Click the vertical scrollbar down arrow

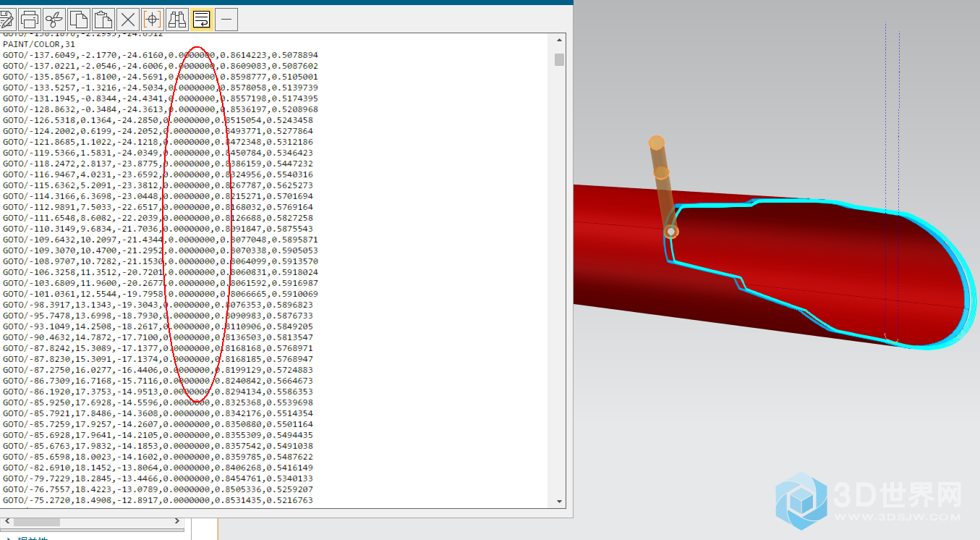click(x=559, y=501)
